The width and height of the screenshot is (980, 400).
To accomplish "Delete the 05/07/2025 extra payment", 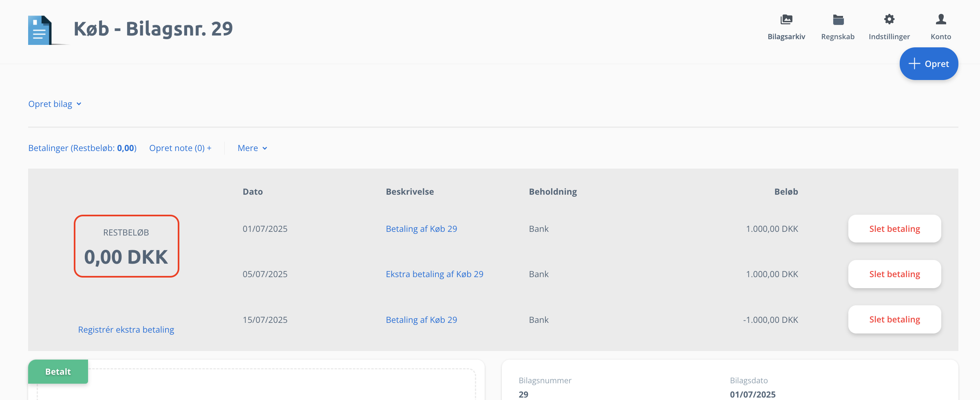I will click(x=894, y=274).
